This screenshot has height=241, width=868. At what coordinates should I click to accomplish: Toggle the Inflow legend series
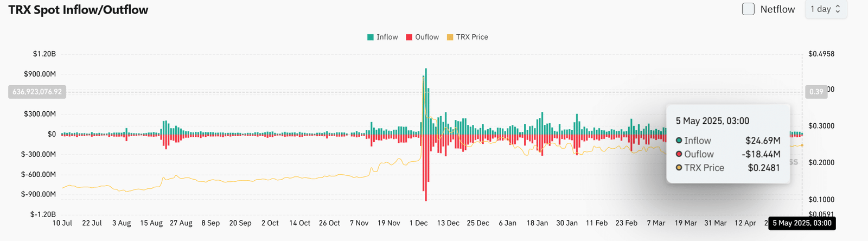coord(382,37)
